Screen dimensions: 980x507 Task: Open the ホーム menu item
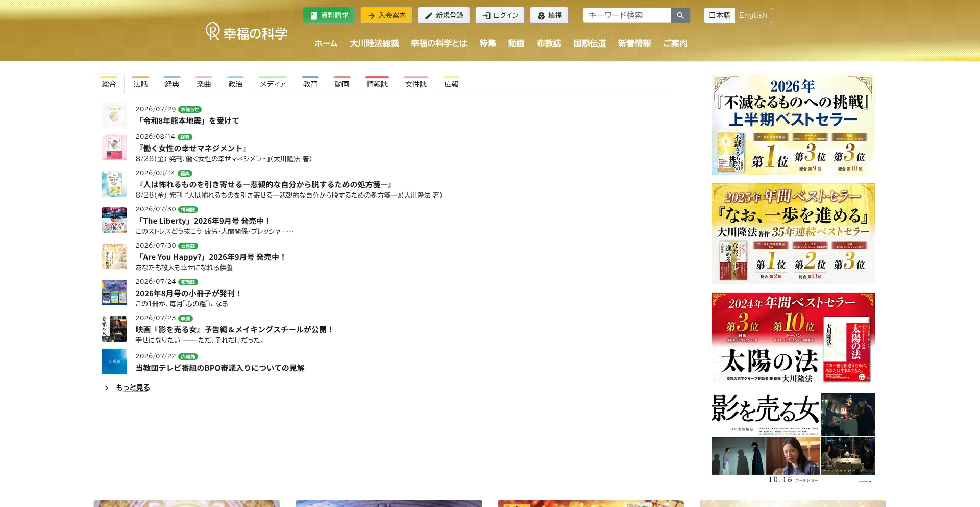coord(326,43)
